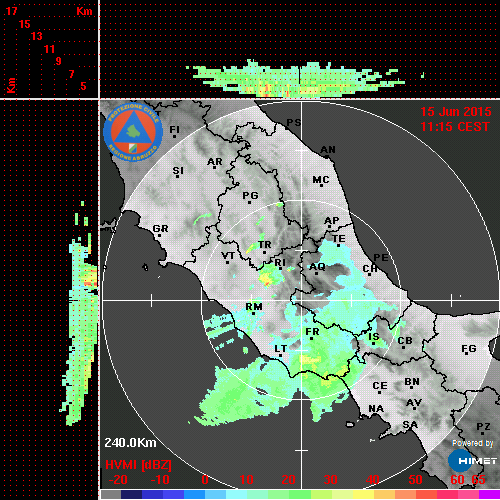Click the NA city label

pos(376,409)
